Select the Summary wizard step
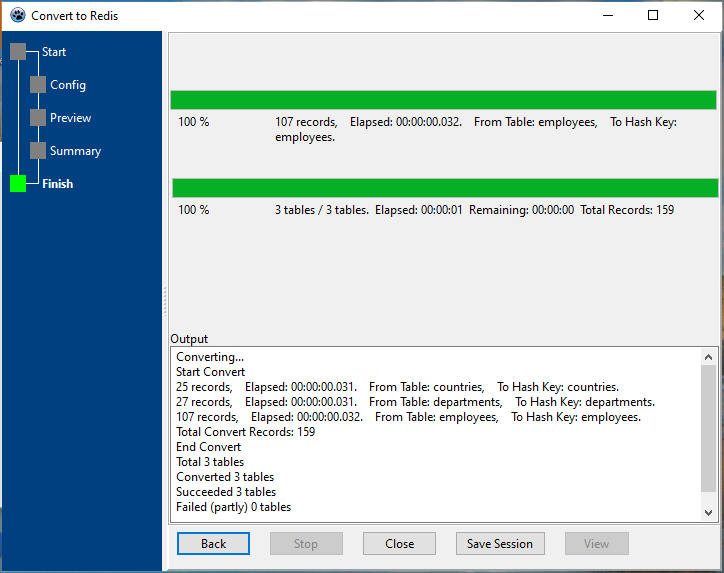724x573 pixels. click(75, 151)
